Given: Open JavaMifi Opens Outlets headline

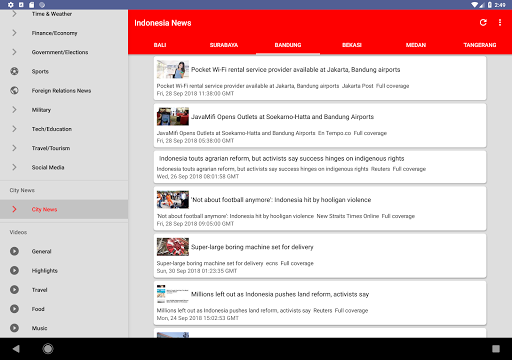Looking at the screenshot, I should pyautogui.click(x=282, y=117).
